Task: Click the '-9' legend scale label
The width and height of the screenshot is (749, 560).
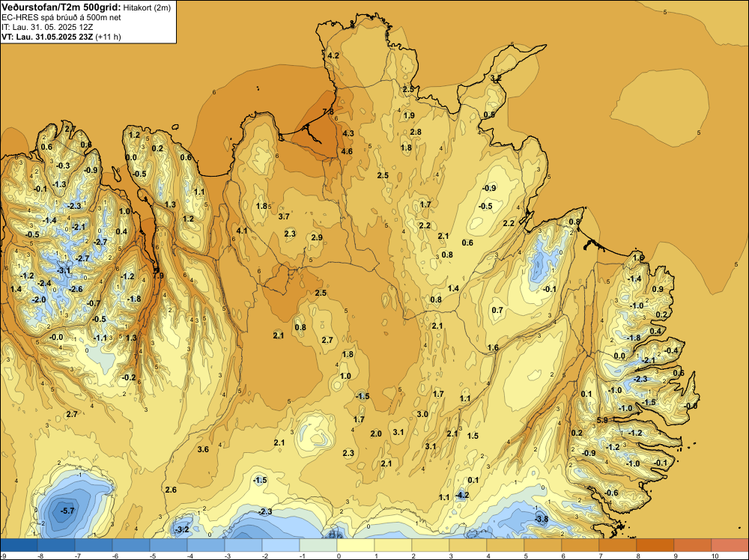Action: pos(3,556)
